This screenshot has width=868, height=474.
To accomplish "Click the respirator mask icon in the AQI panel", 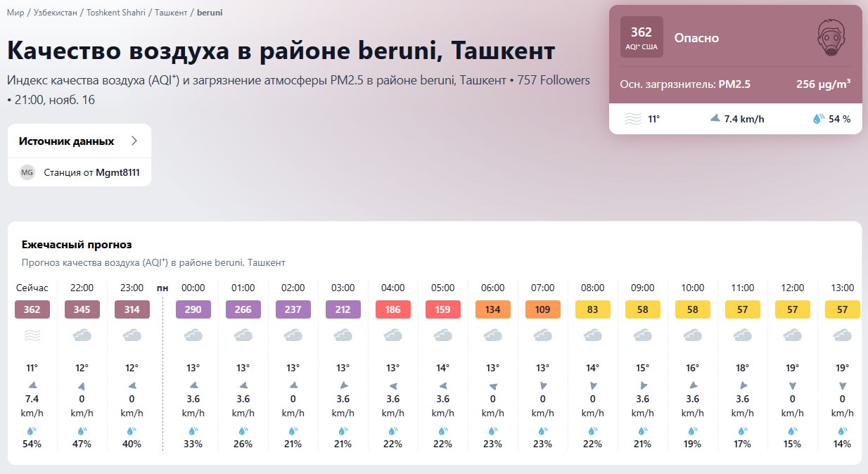I will (832, 37).
